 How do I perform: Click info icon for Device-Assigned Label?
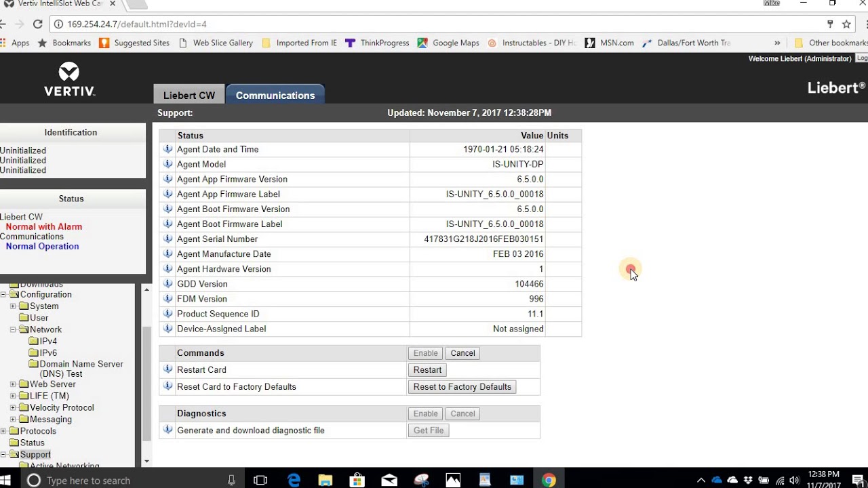tap(167, 328)
